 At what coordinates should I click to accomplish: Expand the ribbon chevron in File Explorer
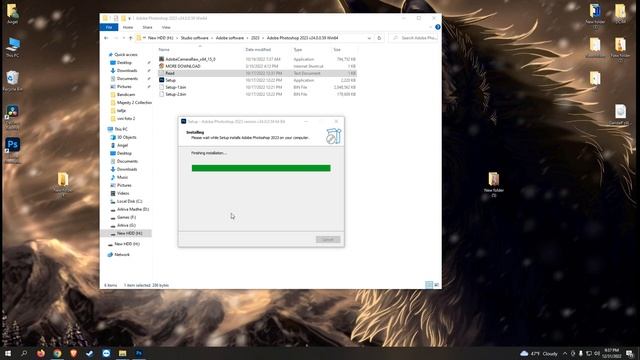430,27
